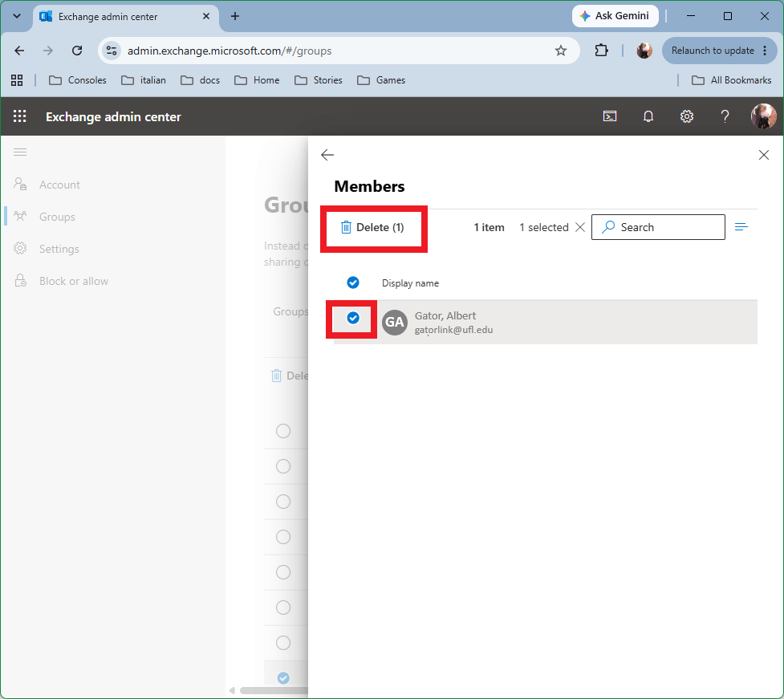Reload the page
Viewport: 784px width, 699px height.
[x=77, y=51]
